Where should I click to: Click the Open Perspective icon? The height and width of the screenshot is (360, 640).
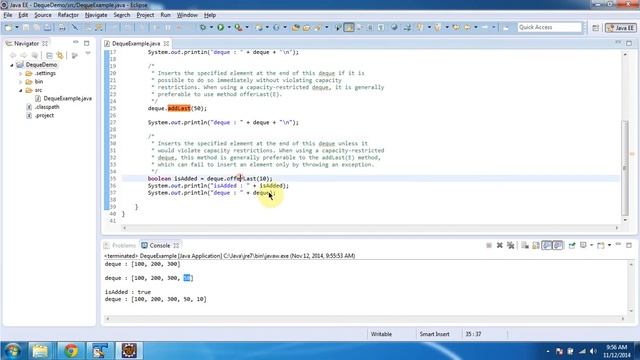click(x=596, y=28)
